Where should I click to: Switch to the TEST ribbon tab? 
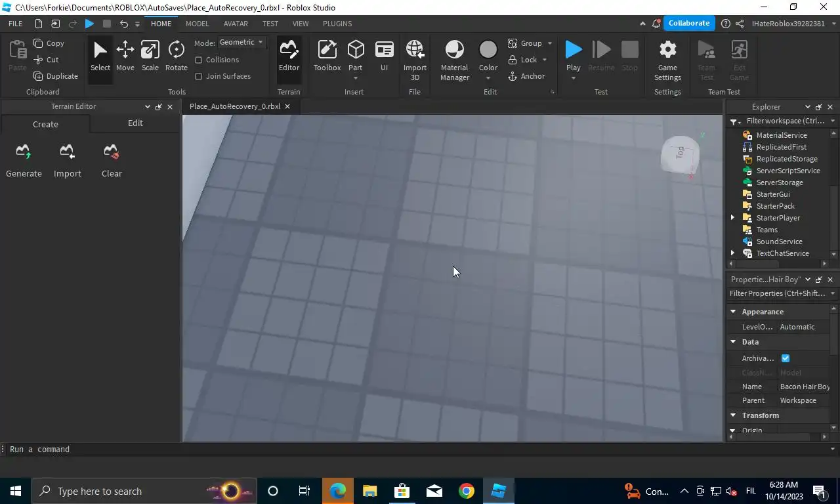(270, 24)
